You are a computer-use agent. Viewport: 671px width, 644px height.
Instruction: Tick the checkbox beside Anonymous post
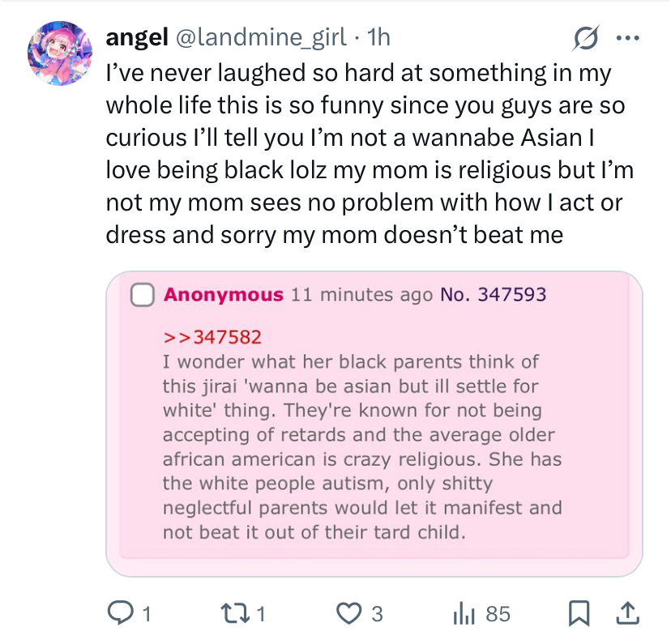point(142,295)
